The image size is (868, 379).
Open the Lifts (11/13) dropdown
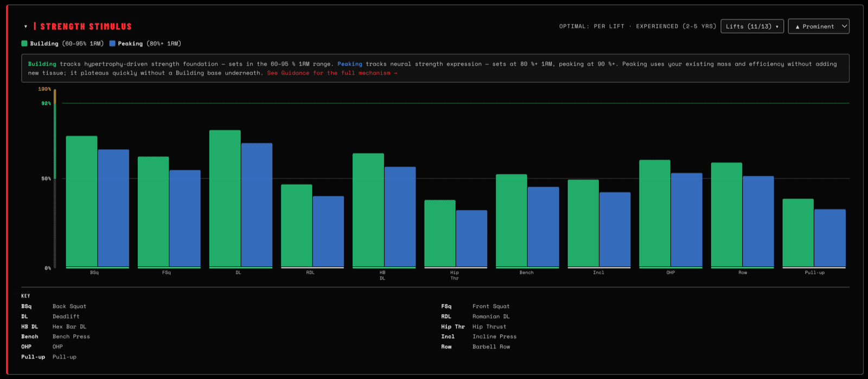pyautogui.click(x=752, y=26)
